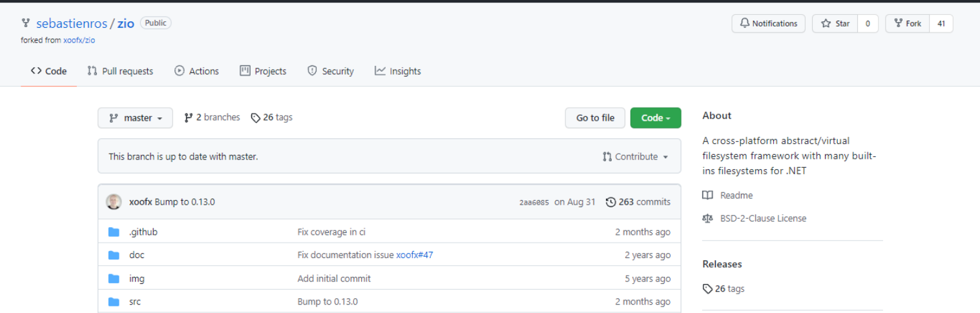
Task: Switch to the Pull requests tab
Action: point(120,72)
